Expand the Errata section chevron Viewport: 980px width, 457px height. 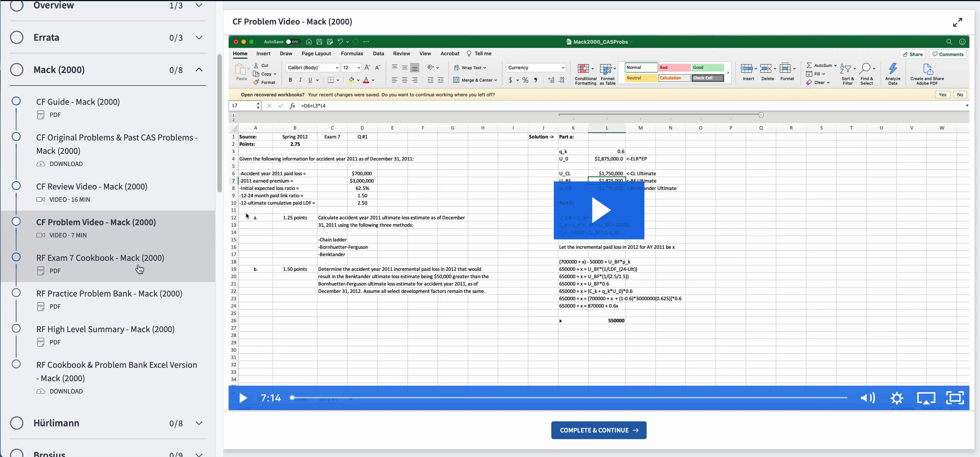199,37
